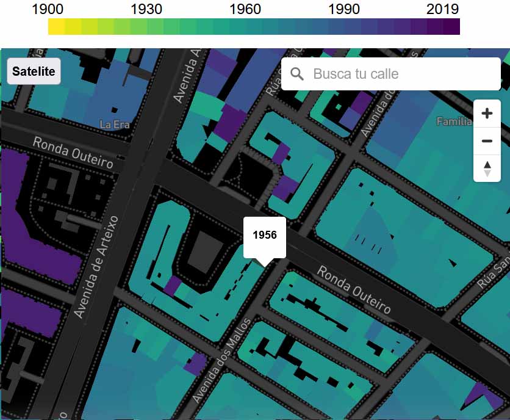
Task: Reset map bearing with compass arrow
Action: tap(487, 168)
